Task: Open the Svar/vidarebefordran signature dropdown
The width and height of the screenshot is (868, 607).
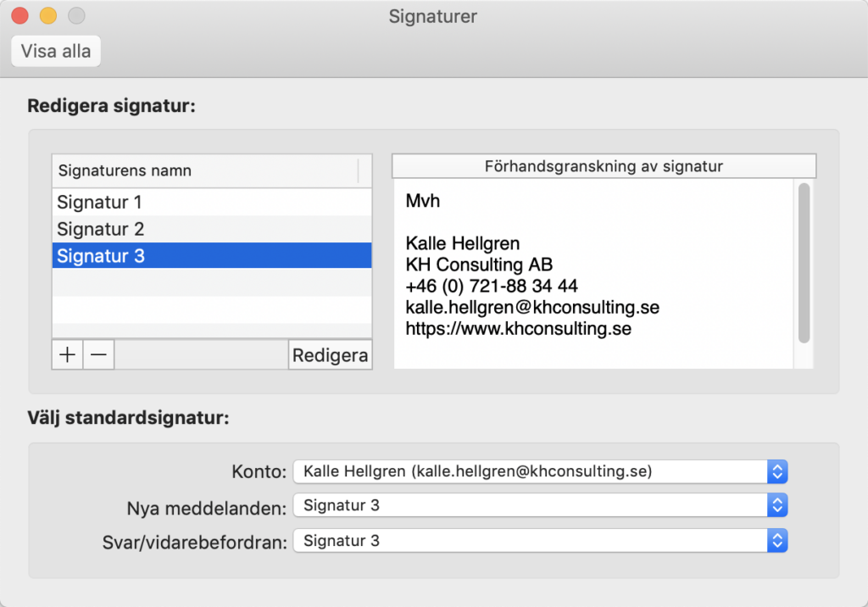Action: point(540,541)
